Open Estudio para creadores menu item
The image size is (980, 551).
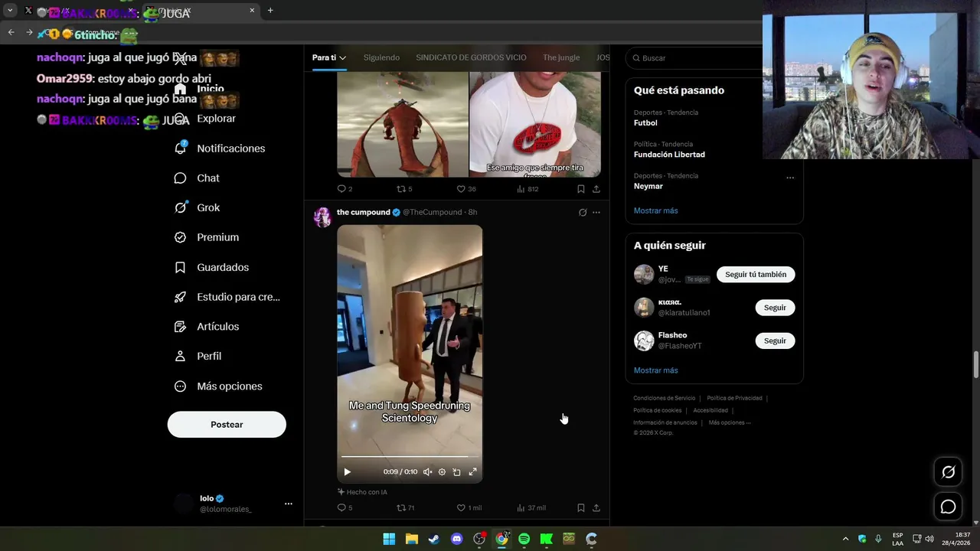tap(227, 297)
